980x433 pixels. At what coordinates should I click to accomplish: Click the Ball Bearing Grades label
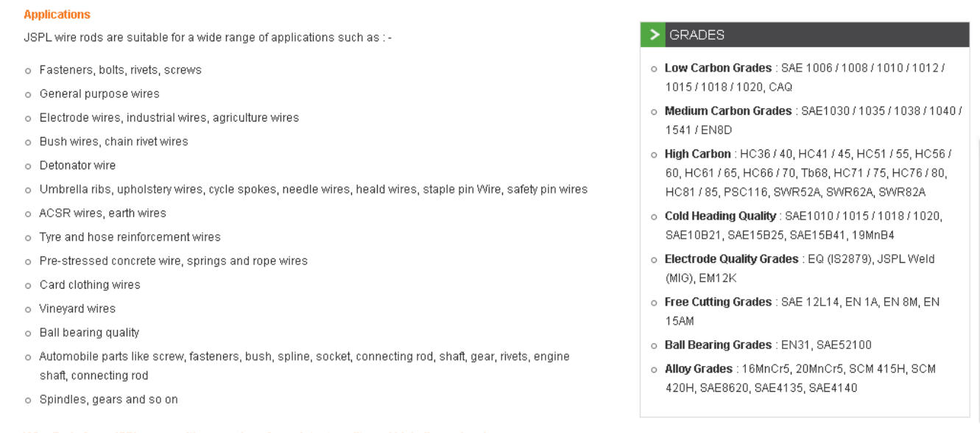click(718, 345)
